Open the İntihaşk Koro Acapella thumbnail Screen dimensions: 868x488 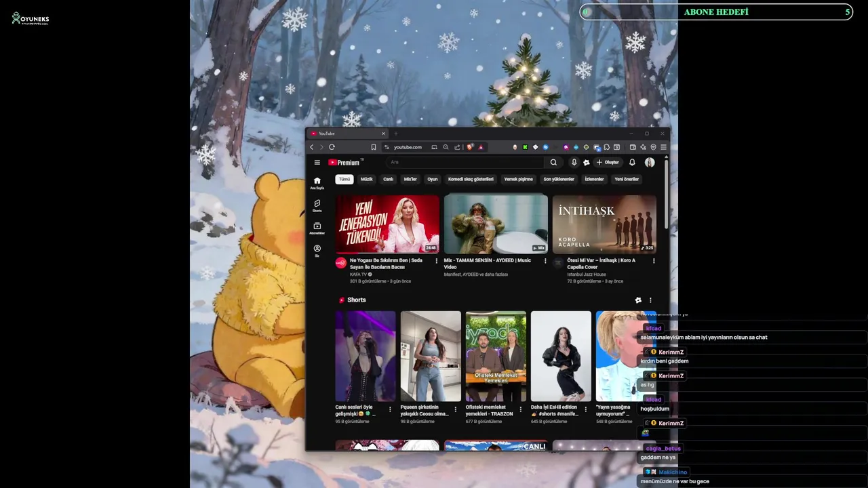click(x=604, y=224)
